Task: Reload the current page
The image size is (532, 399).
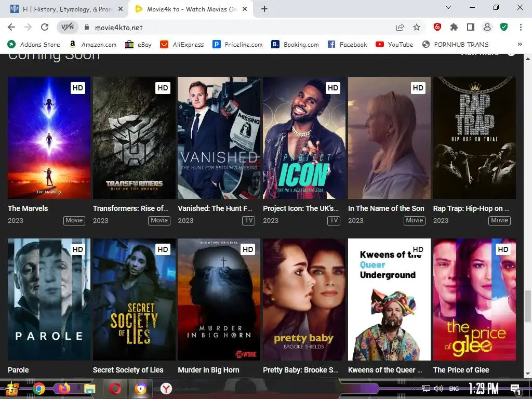Action: pyautogui.click(x=45, y=27)
